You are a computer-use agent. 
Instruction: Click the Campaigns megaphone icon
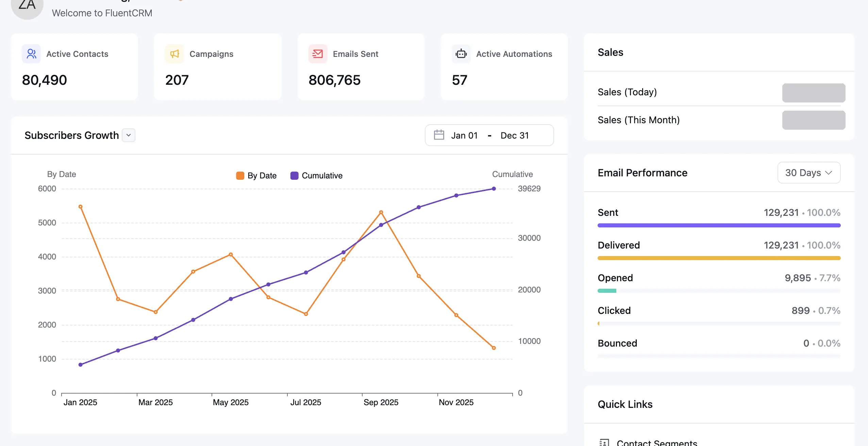click(x=174, y=54)
